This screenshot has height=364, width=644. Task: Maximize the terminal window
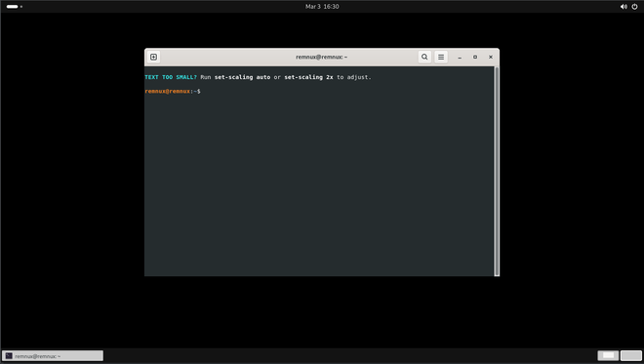pyautogui.click(x=475, y=58)
